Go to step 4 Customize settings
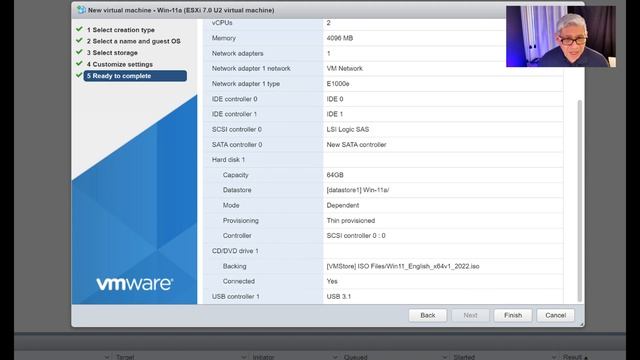 [x=120, y=64]
